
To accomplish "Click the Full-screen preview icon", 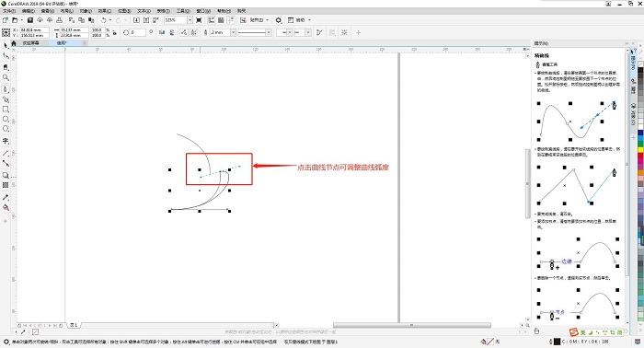I will pyautogui.click(x=199, y=20).
